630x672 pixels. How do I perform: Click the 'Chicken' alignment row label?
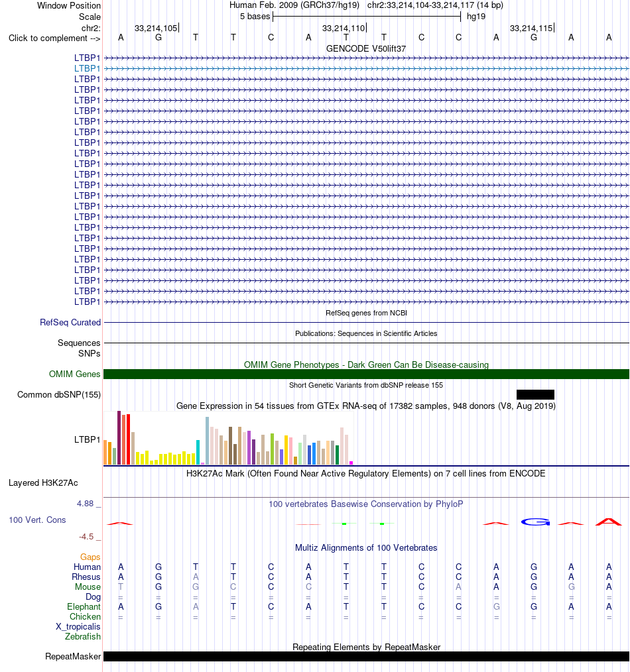pyautogui.click(x=86, y=617)
